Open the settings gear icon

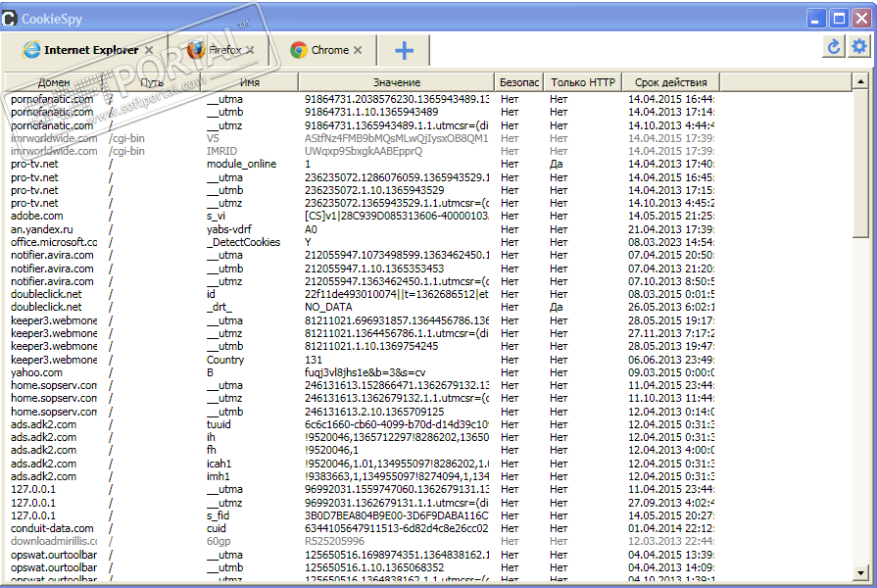click(859, 46)
